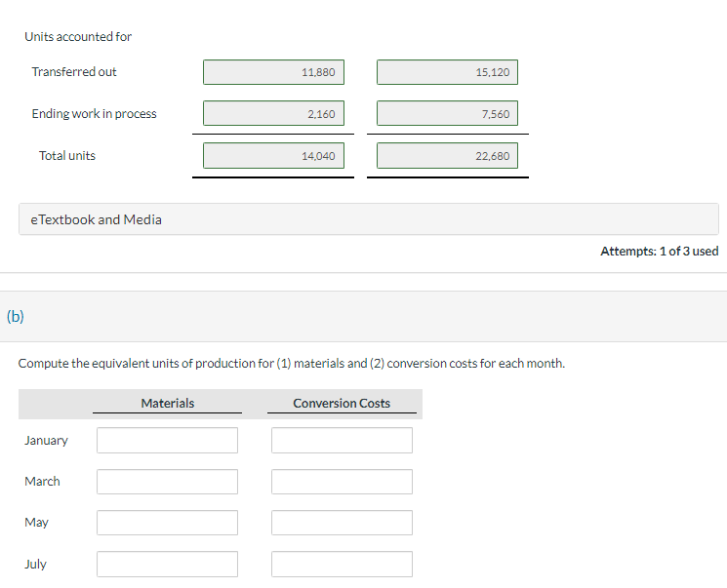Click the 'Compute the equivalent units' instruction text
This screenshot has width=727, height=588.
point(292,364)
